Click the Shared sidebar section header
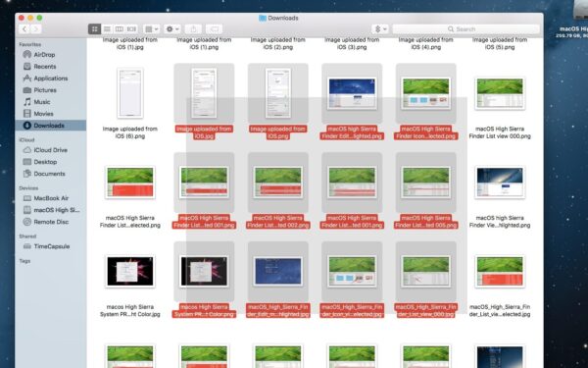 coord(27,237)
